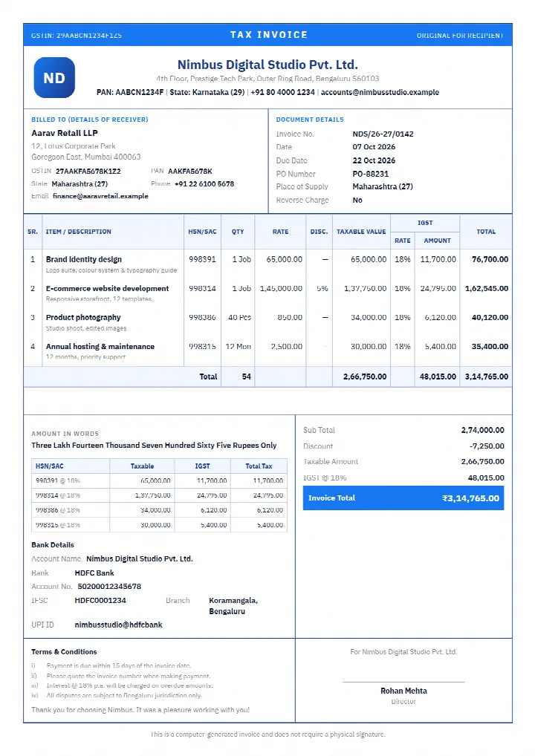Click the TAX INVOICE header title
This screenshot has width=535, height=756.
coord(269,35)
